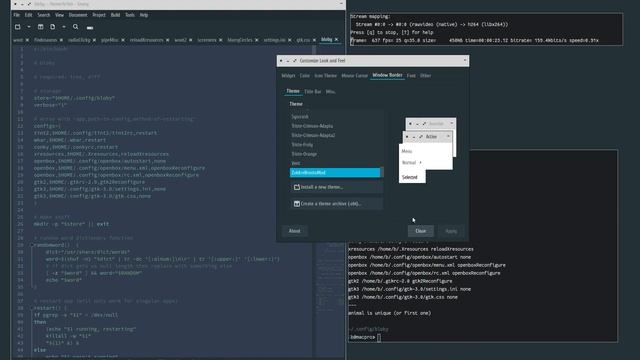Click Install a new theme button
The image size is (640, 360).
pyautogui.click(x=337, y=187)
